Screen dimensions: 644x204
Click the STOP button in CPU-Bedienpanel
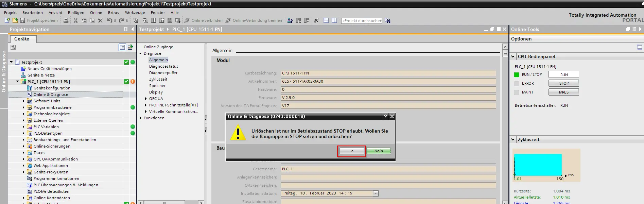[x=564, y=83]
